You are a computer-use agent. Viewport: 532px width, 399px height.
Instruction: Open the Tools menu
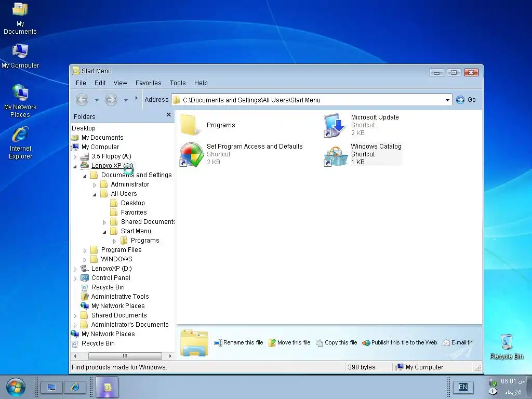178,83
